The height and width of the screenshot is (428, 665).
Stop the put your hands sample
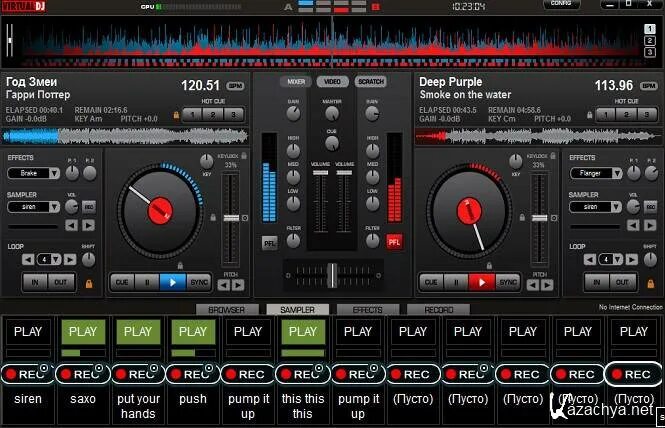tap(138, 331)
